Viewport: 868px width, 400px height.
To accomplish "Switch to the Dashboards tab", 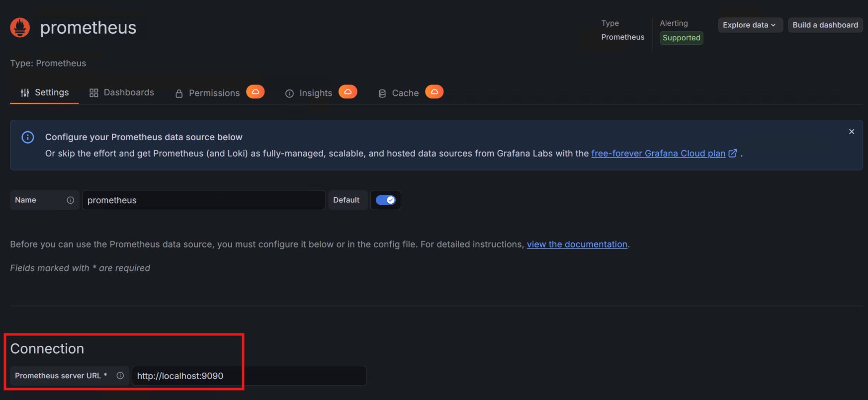I will coord(122,93).
